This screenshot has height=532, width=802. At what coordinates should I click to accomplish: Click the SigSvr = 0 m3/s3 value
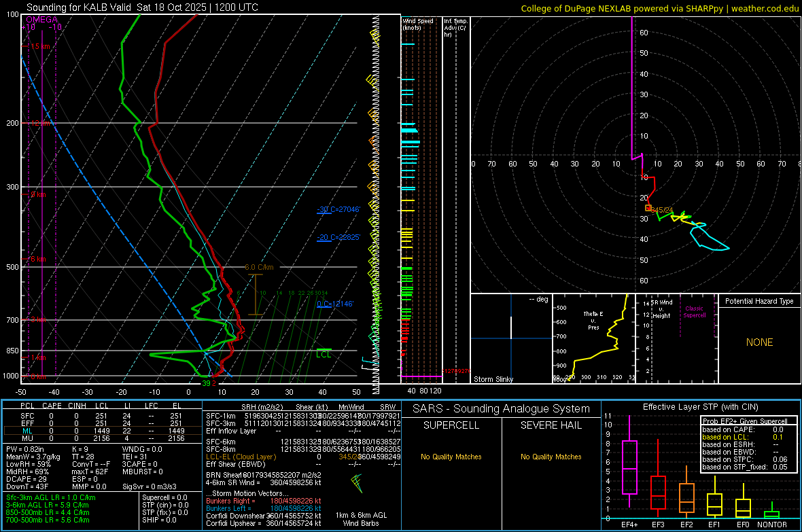tap(150, 486)
